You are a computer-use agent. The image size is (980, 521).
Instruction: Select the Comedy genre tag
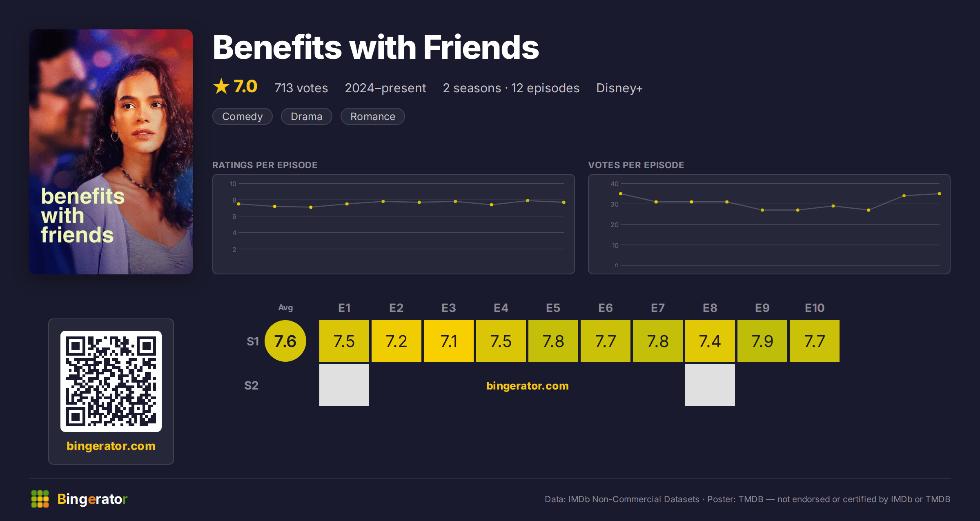[x=243, y=116]
